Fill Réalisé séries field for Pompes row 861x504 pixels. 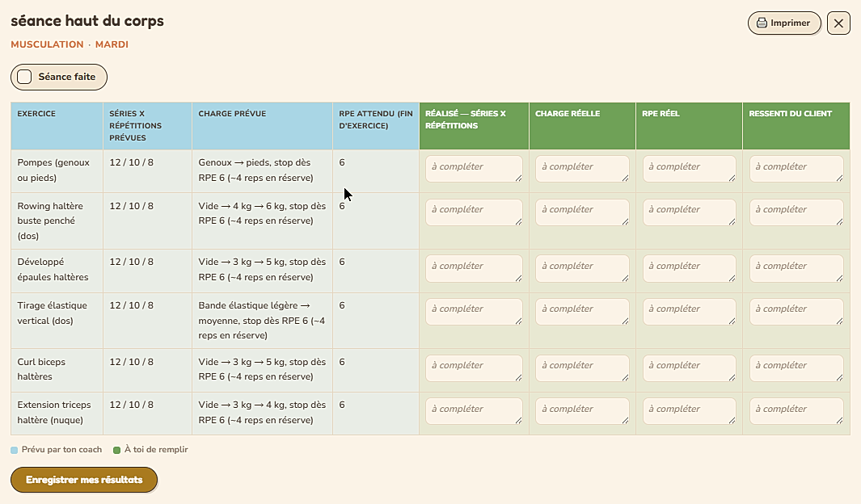474,169
